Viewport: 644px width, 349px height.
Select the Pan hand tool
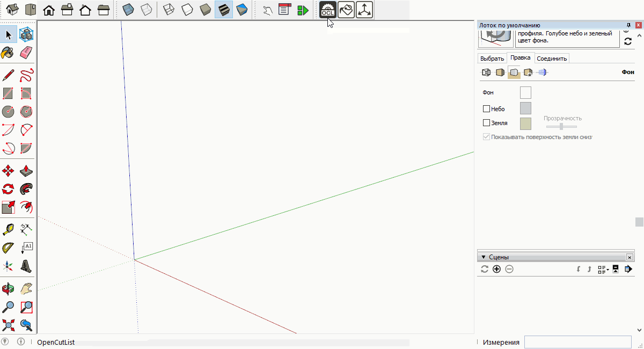26,289
